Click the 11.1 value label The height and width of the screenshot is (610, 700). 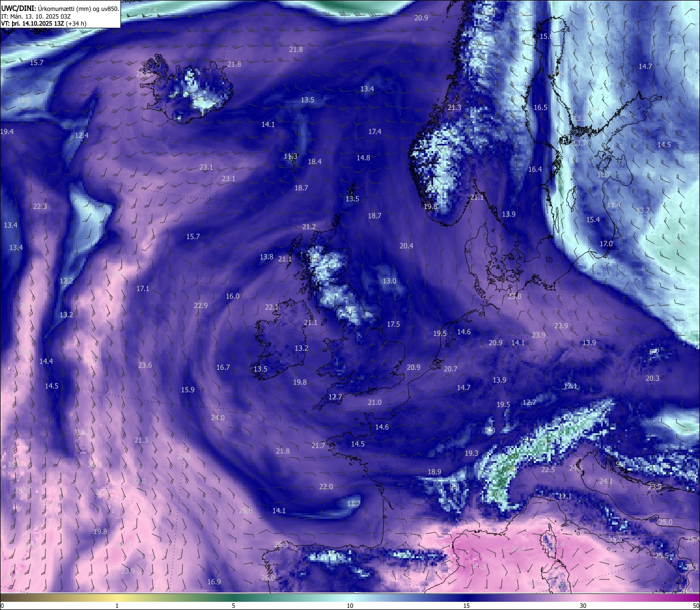[565, 496]
